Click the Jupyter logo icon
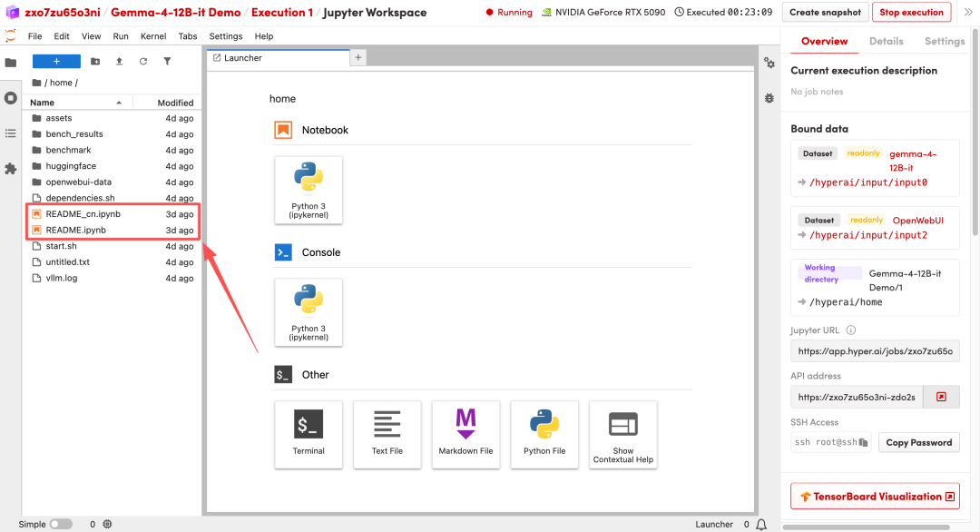 pos(11,36)
